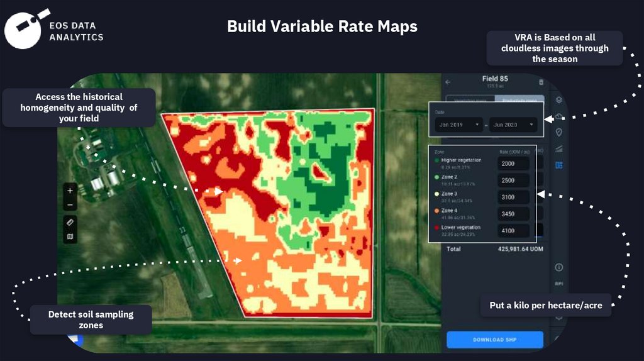Switch to the Vegetation maps tab
644x361 pixels.
470,99
